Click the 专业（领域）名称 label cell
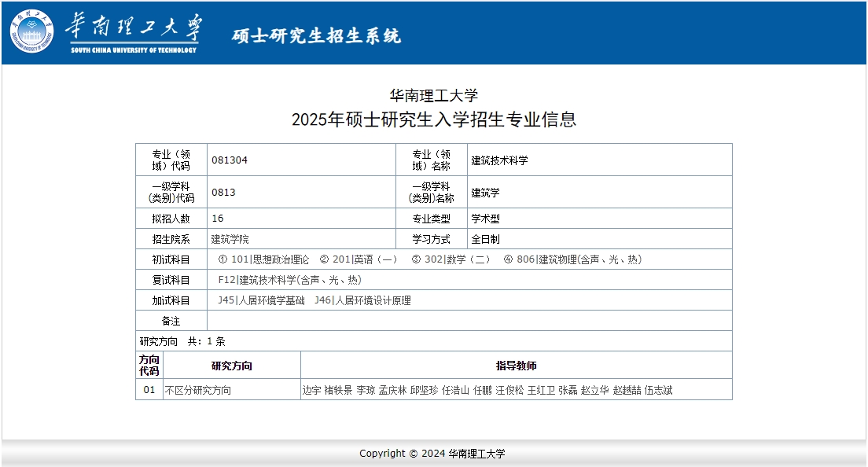This screenshot has height=467, width=868. [431, 160]
